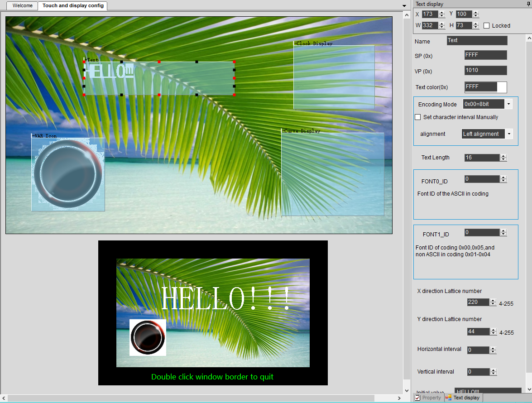Click the X position field
The width and height of the screenshot is (532, 403).
430,14
